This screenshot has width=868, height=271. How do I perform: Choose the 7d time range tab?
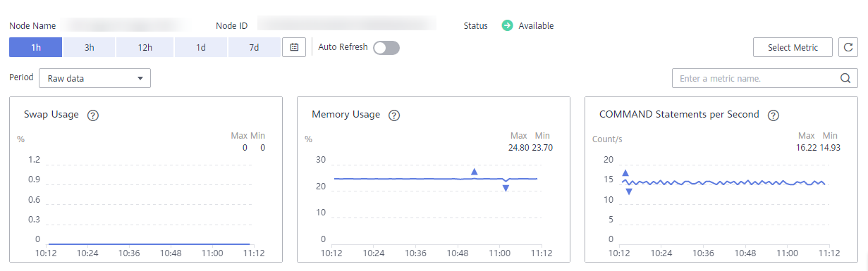[254, 47]
